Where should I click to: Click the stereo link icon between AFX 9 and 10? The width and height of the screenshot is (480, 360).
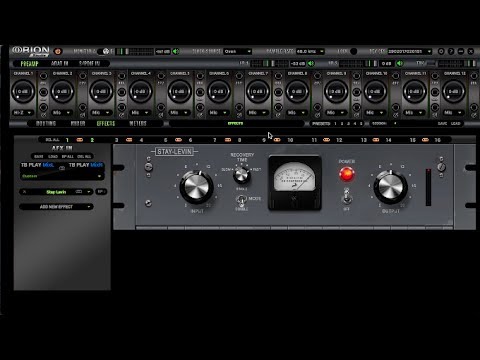coord(277,140)
